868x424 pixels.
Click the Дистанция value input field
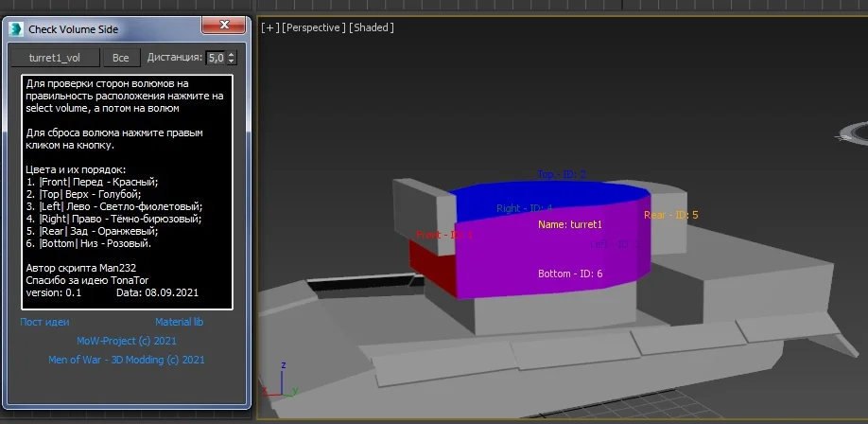pos(216,58)
